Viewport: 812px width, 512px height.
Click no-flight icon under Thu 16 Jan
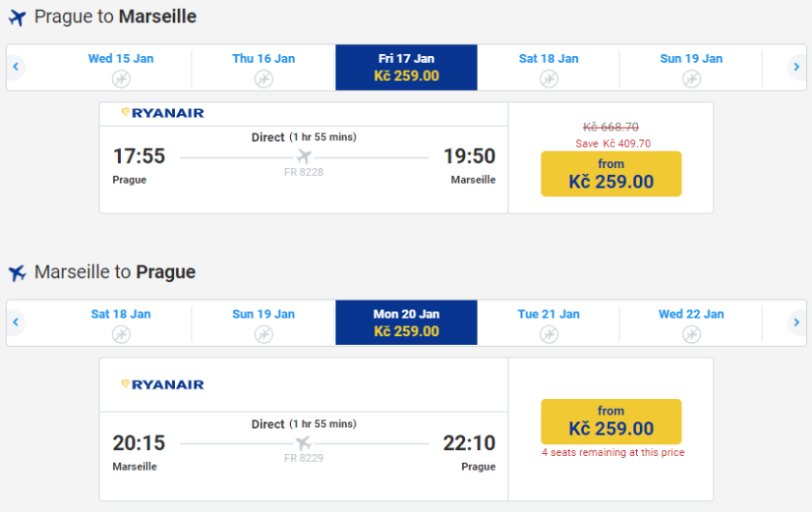click(264, 78)
